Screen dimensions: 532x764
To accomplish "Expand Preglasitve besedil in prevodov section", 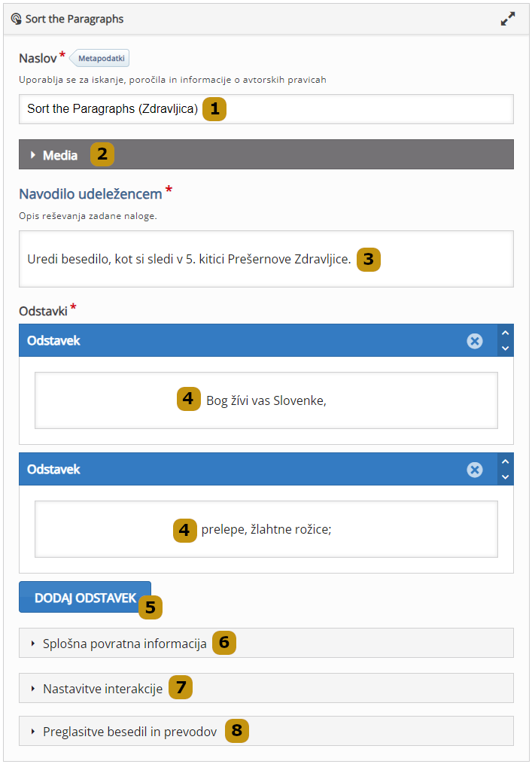I will tap(129, 732).
